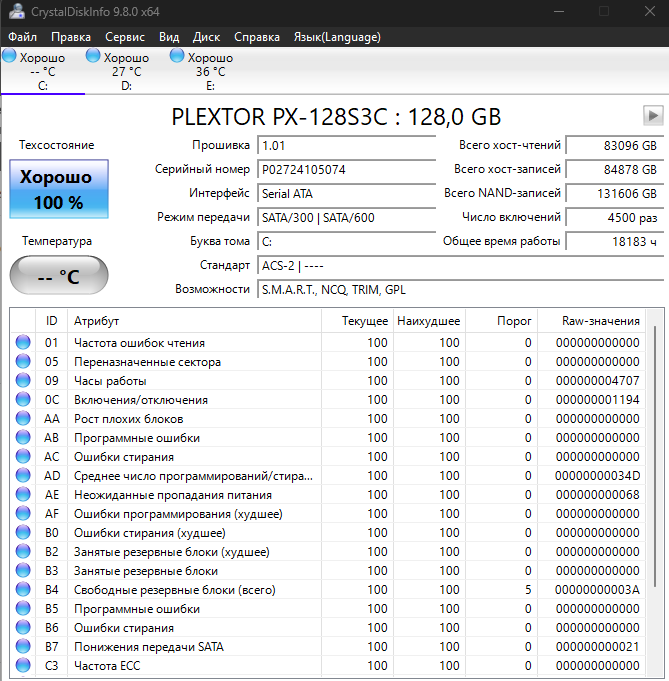This screenshot has width=669, height=681.
Task: Click status orb for attribute 01 row
Action: tap(23, 342)
